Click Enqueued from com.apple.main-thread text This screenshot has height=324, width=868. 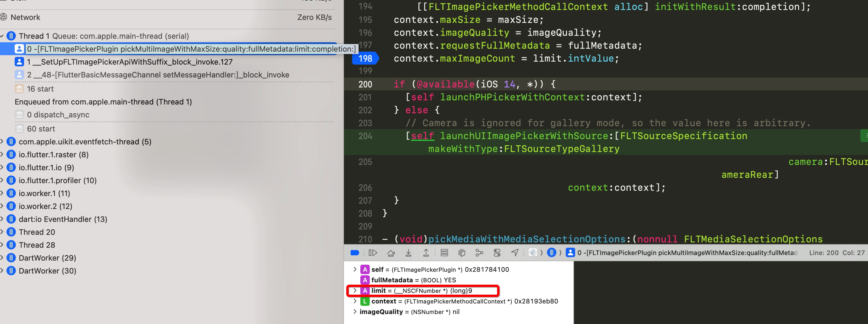tap(103, 102)
